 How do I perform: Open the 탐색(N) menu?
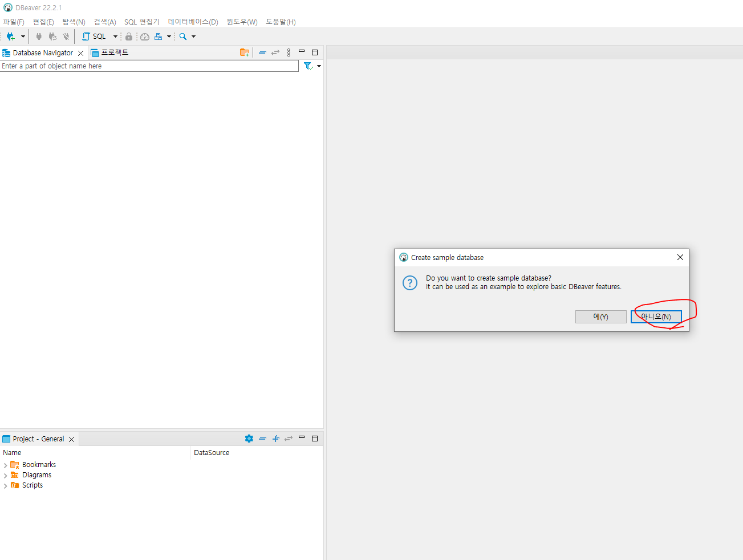pyautogui.click(x=74, y=22)
